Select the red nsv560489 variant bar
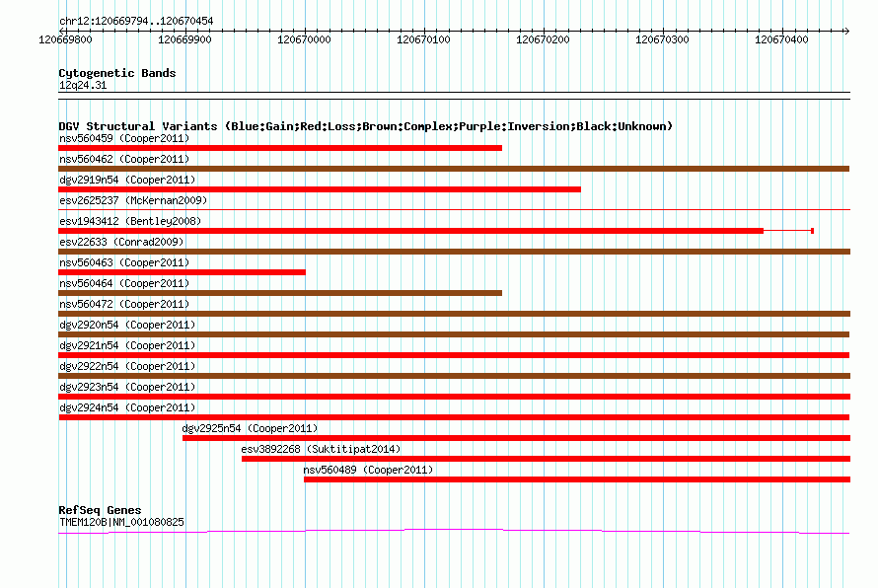Viewport: 878px width, 588px height. point(577,479)
